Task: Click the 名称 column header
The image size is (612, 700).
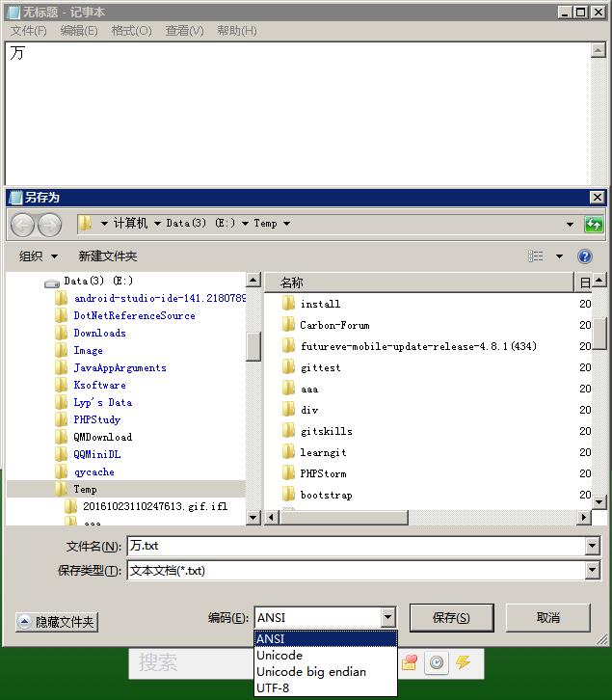Action: pos(418,283)
